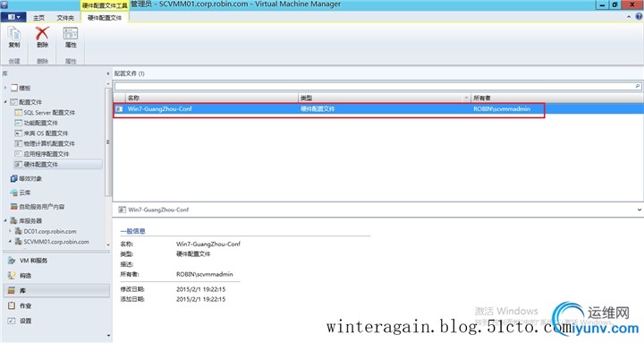Open the blue application menu dropdown
The image size is (644, 343).
(x=13, y=17)
